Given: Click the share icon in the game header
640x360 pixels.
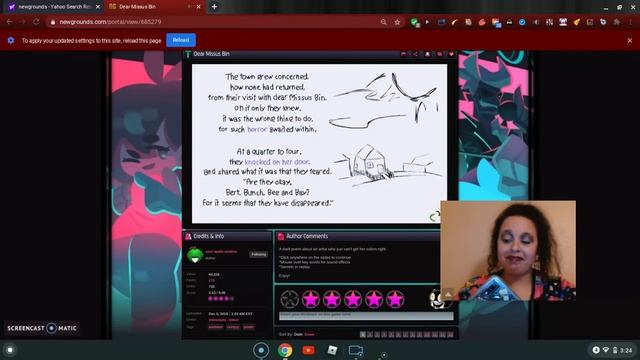Looking at the screenshot, I should click(415, 54).
